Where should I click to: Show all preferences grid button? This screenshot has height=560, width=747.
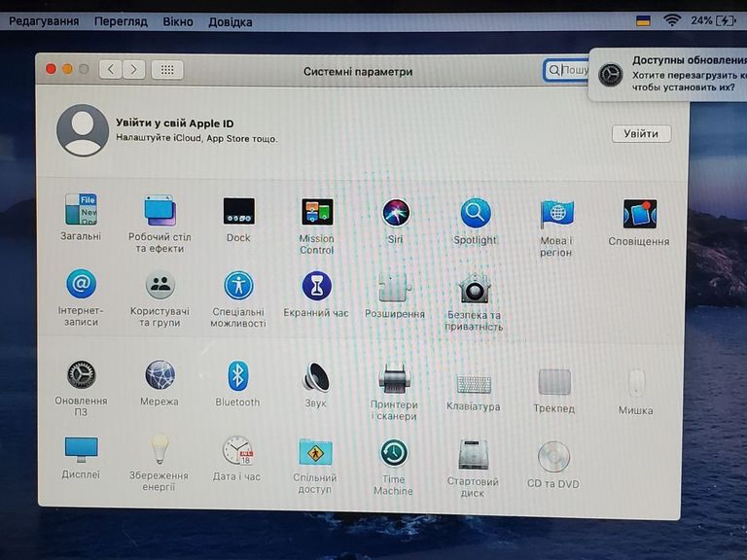click(167, 70)
